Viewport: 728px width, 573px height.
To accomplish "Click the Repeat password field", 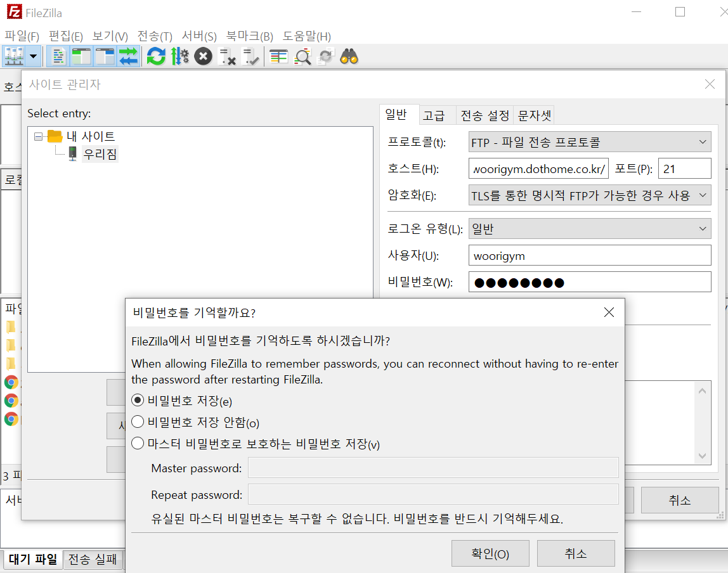I will 433,494.
